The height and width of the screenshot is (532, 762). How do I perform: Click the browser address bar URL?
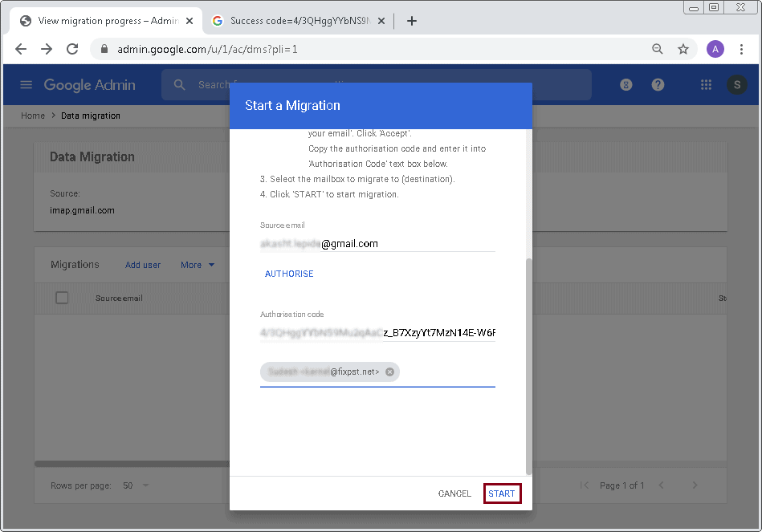[x=207, y=49]
